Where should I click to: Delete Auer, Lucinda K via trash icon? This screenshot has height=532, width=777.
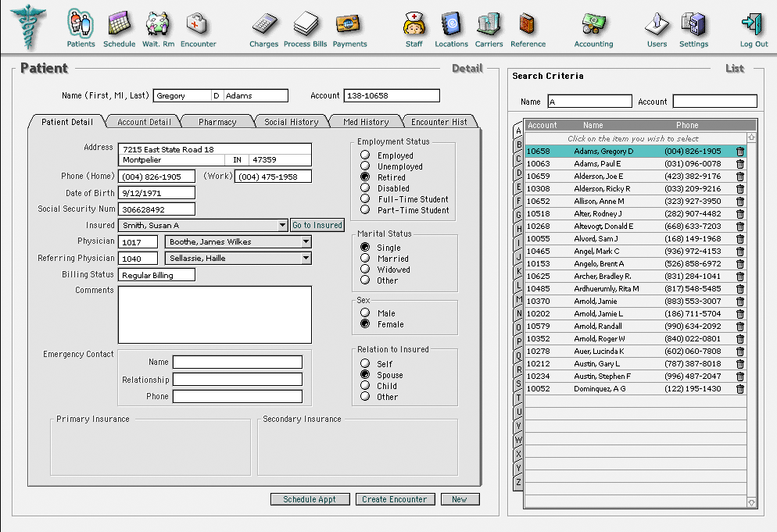[x=739, y=352]
